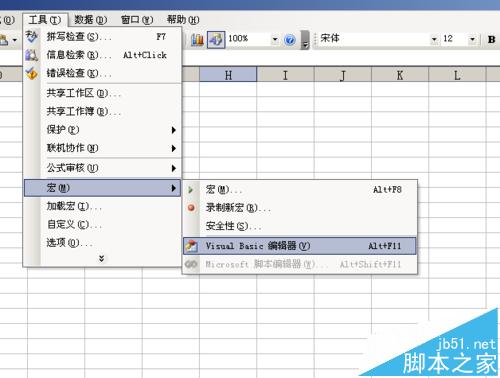Open the font size dropdown arrow
The width and height of the screenshot is (500, 378).
pyautogui.click(x=472, y=39)
